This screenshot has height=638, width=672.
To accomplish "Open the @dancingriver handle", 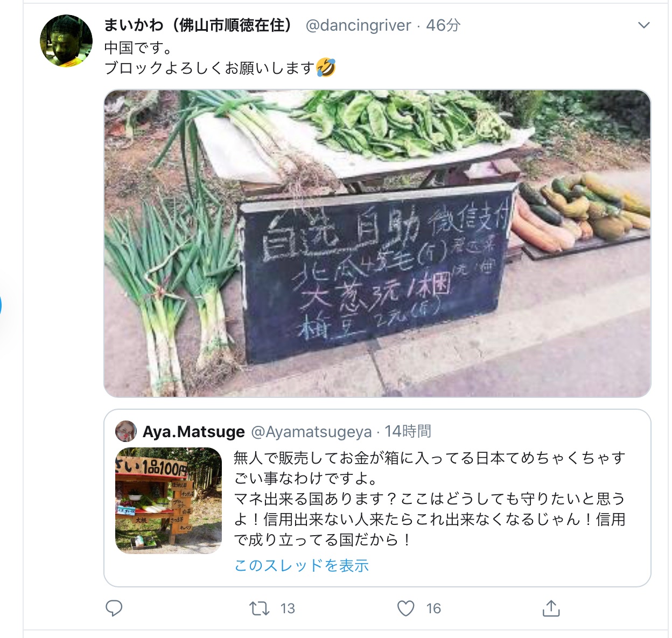I will coord(358,25).
